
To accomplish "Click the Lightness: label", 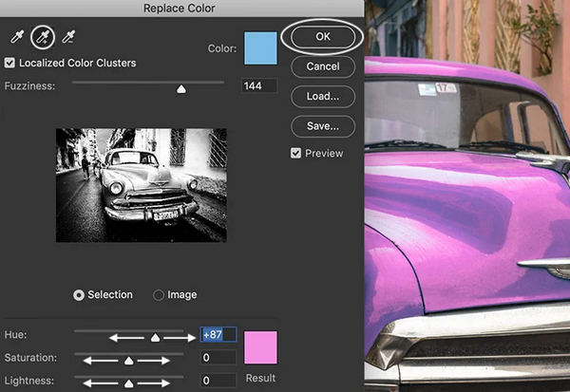I will pyautogui.click(x=29, y=381).
